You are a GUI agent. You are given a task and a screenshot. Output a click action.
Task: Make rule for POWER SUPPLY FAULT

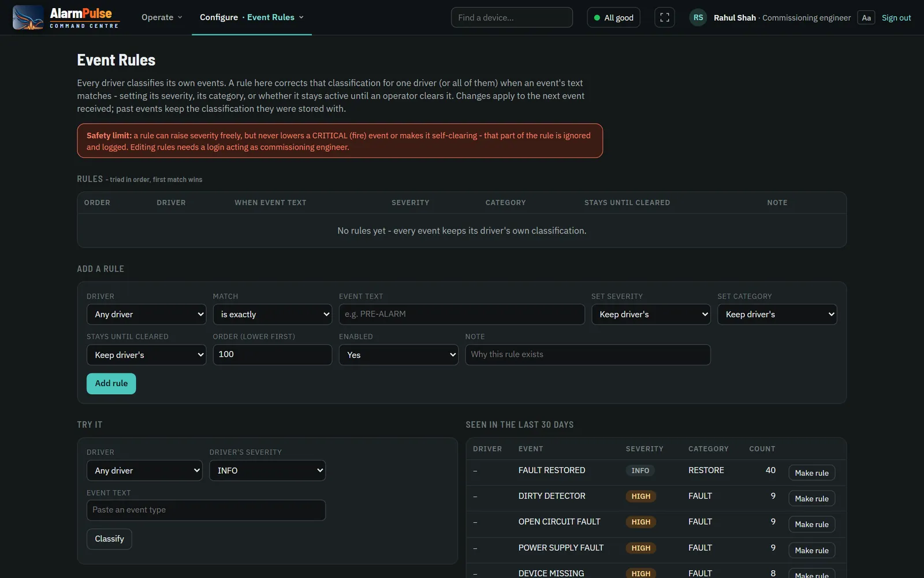(811, 550)
